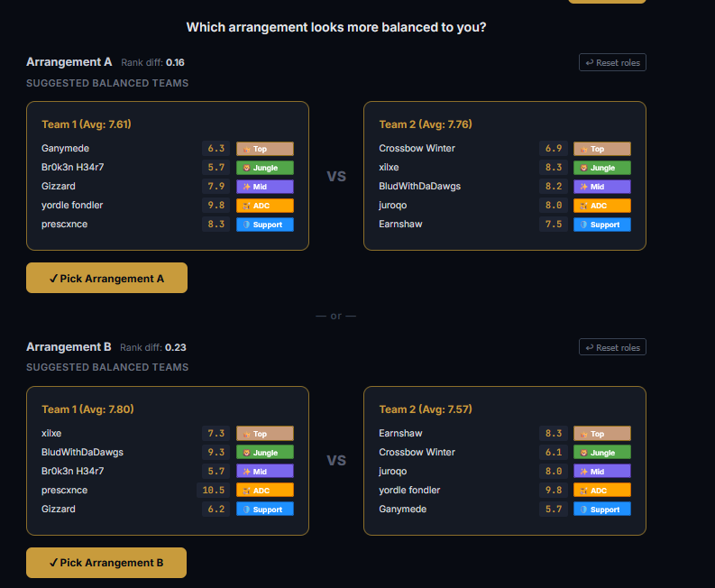Click BludWithDaDawgs' Mid badge in Arrangement A
Image resolution: width=715 pixels, height=588 pixels.
tap(602, 187)
